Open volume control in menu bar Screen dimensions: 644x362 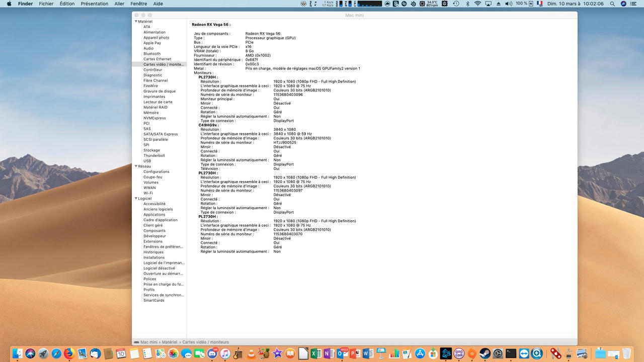509,4
